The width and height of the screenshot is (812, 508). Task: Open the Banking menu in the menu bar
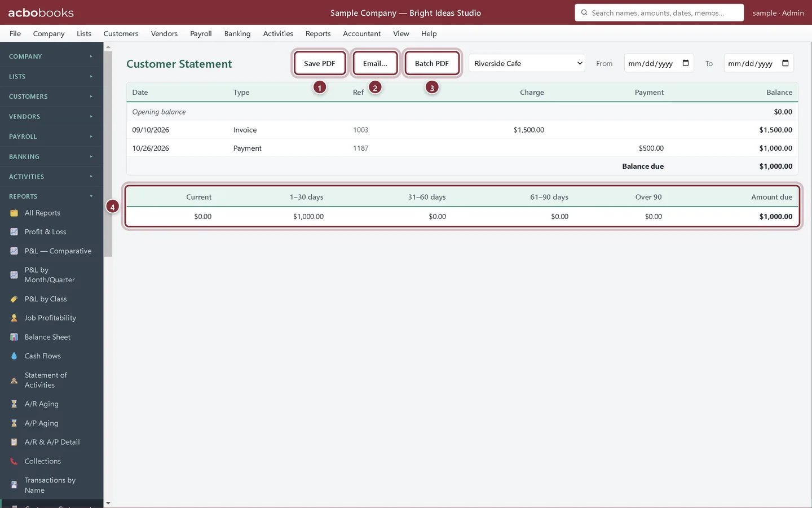pyautogui.click(x=237, y=34)
